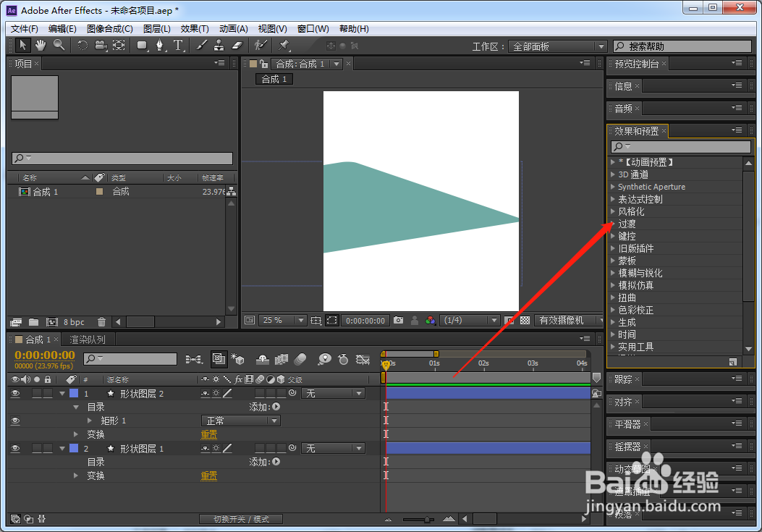Click the brainstorm icon in timeline

(x=324, y=359)
